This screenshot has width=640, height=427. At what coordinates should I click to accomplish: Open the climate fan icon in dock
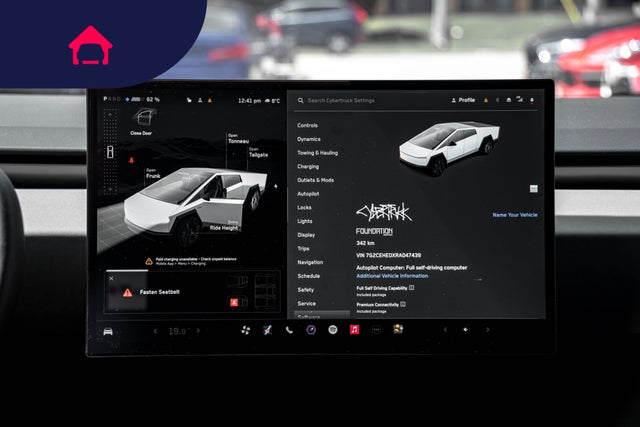pos(245,330)
